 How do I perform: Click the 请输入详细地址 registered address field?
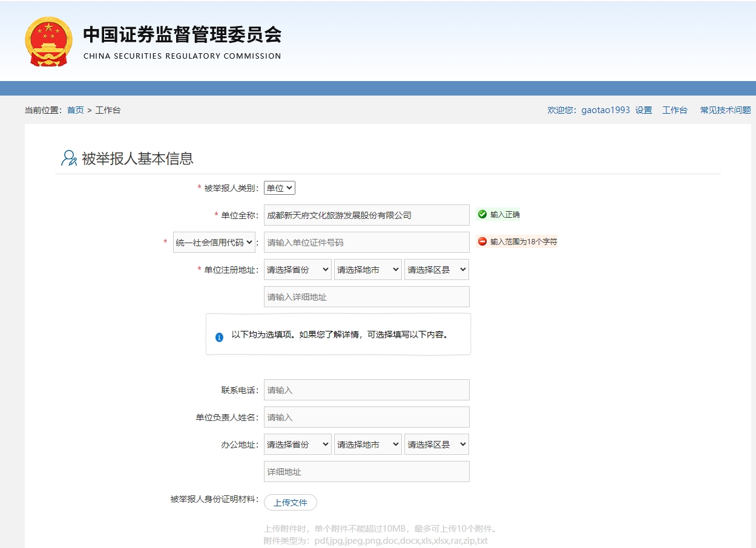tap(367, 297)
